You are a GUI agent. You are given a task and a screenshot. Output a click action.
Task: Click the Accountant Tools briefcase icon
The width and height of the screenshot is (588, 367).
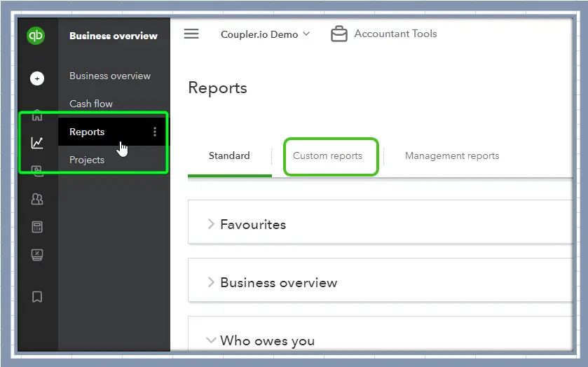tap(339, 34)
